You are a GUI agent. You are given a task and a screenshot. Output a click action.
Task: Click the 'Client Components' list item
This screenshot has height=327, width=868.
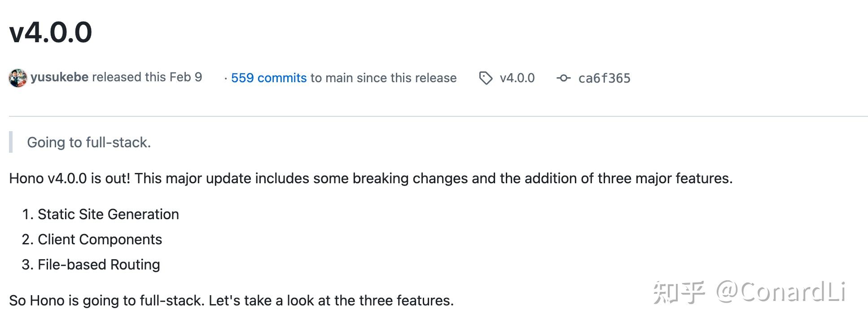(100, 239)
